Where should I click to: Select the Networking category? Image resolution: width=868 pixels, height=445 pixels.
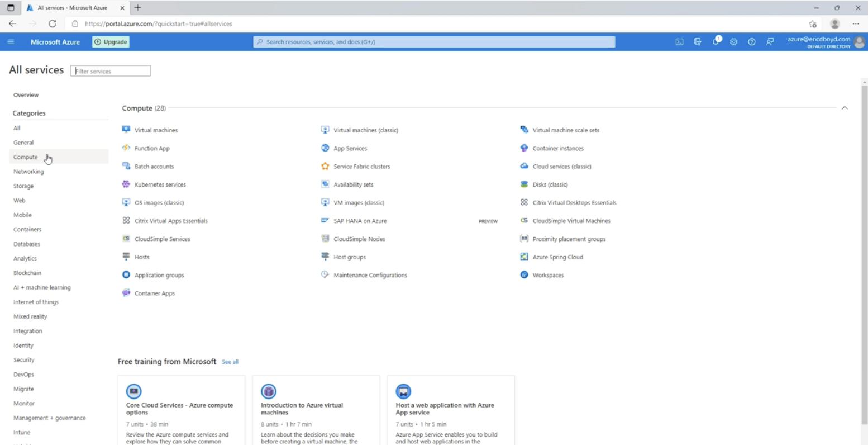28,172
